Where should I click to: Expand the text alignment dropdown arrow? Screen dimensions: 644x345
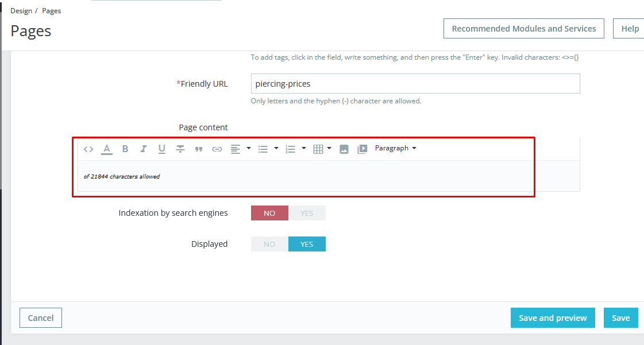coord(249,148)
